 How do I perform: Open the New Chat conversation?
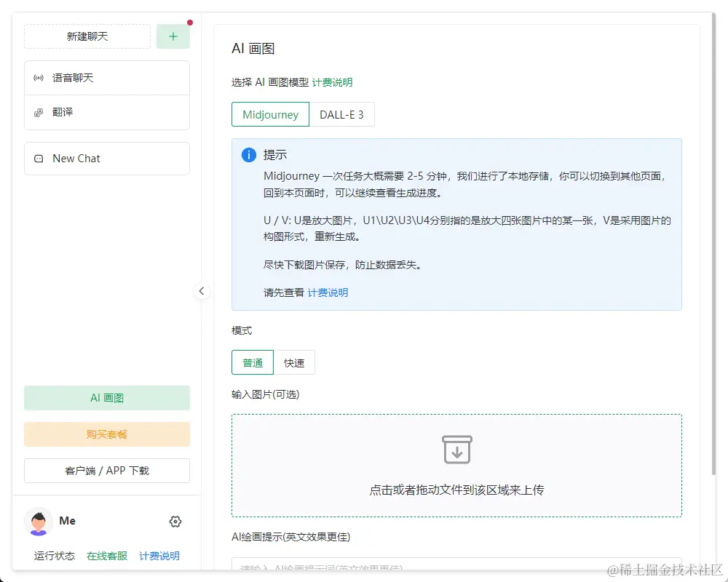(x=107, y=159)
